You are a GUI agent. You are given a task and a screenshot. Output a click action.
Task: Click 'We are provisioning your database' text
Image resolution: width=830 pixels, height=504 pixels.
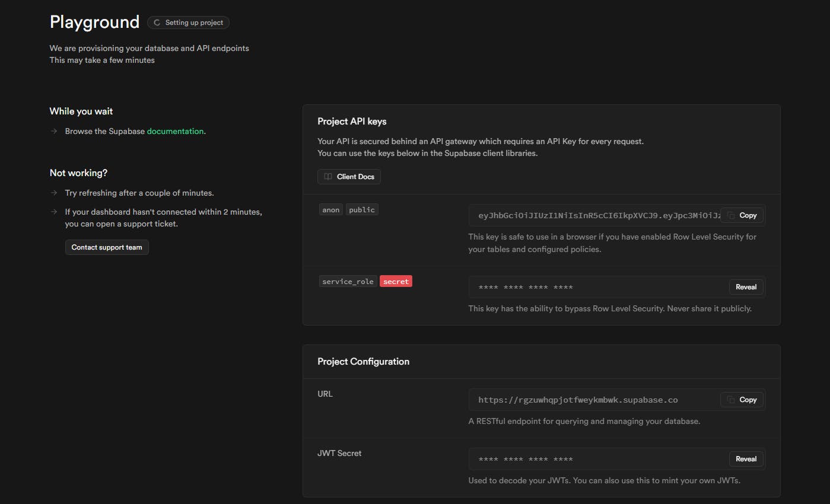150,48
